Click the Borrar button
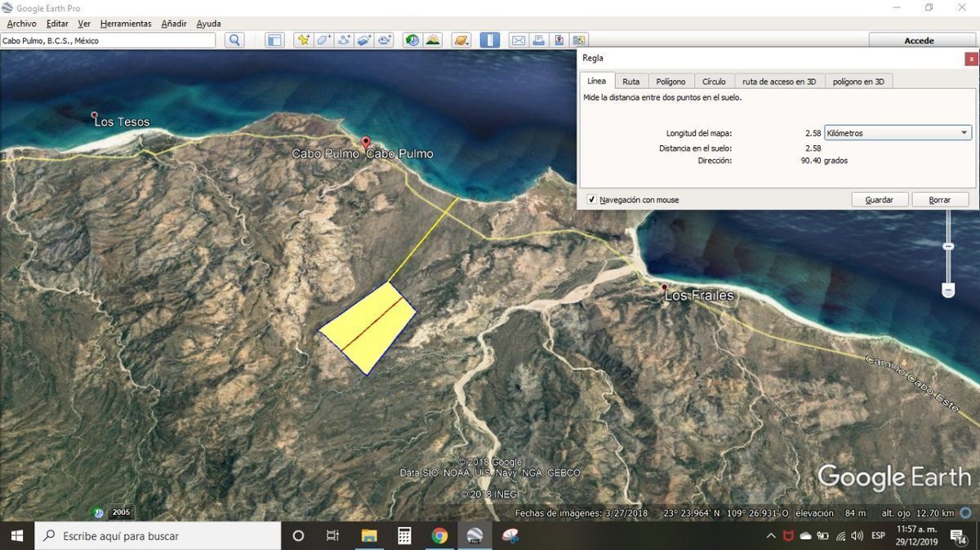This screenshot has width=980, height=550. click(x=940, y=200)
